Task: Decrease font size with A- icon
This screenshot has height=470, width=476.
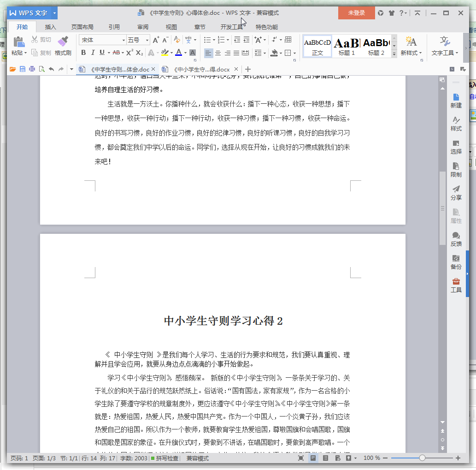Action: pyautogui.click(x=165, y=40)
